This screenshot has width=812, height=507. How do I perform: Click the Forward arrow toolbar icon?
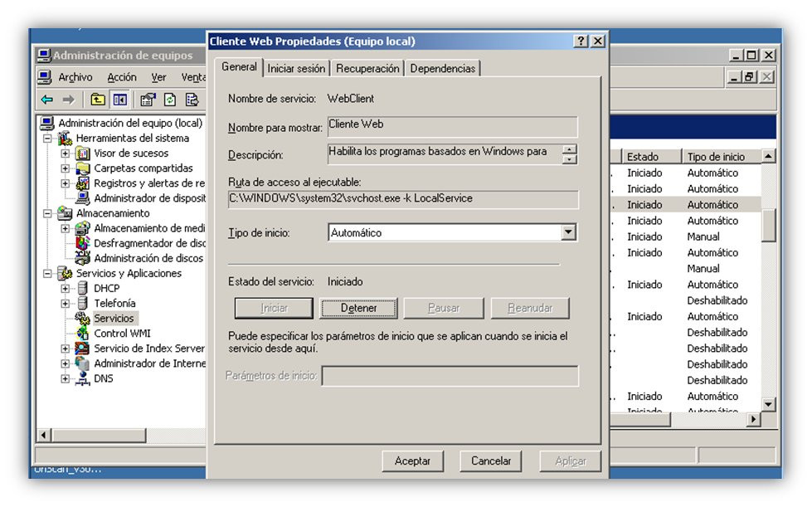pos(68,100)
